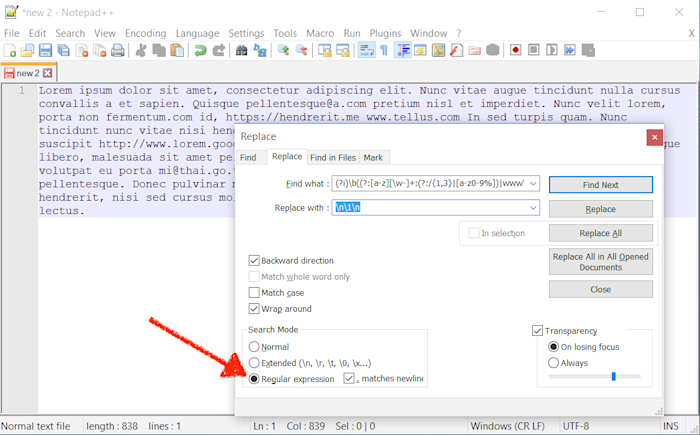Viewport: 700px width, 435px height.
Task: Click the Open file toolbar icon
Action: 27,50
